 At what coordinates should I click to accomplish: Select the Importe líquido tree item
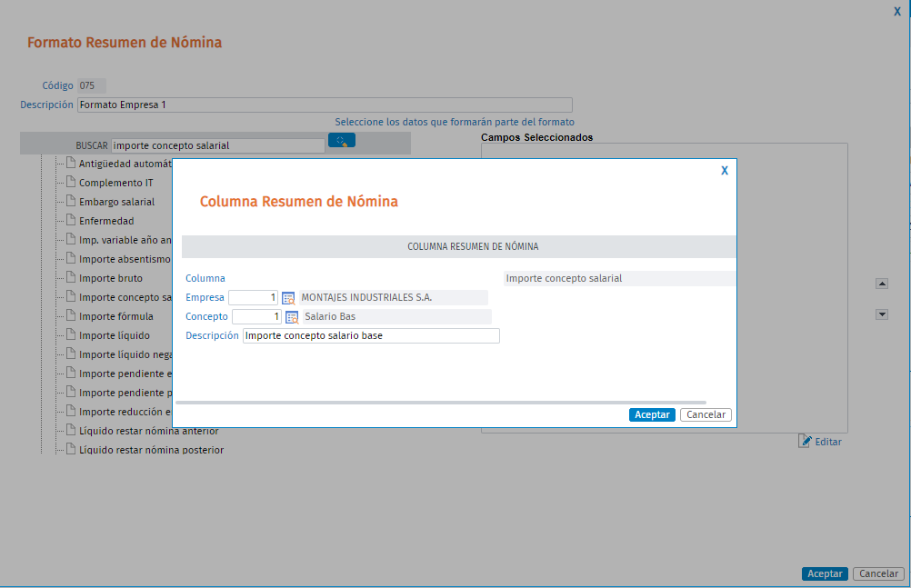114,335
